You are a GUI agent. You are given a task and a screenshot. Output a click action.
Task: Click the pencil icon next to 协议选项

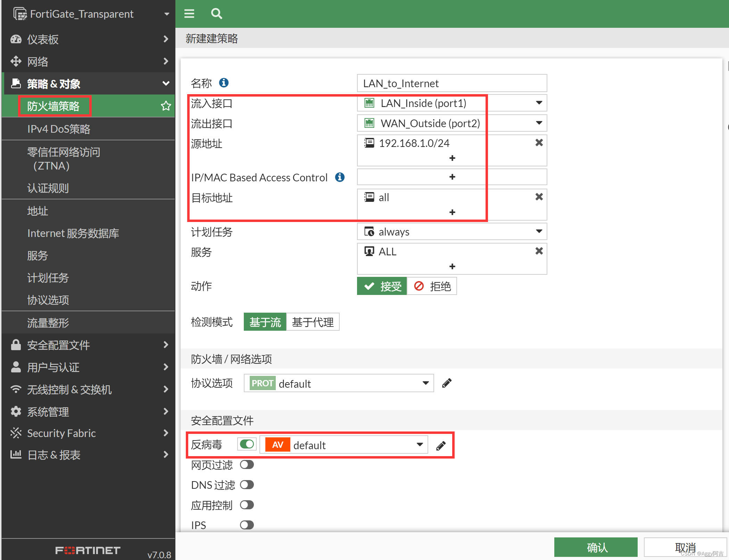coord(447,383)
